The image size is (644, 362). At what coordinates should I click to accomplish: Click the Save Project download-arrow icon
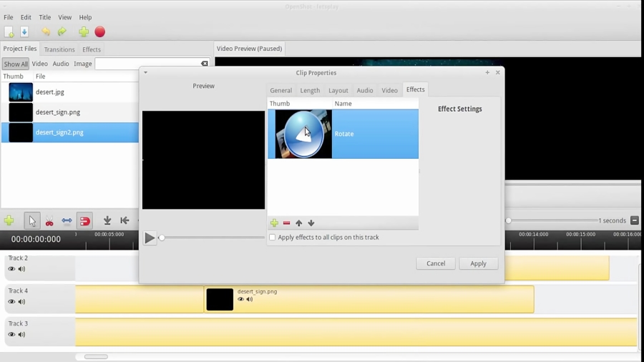click(24, 31)
